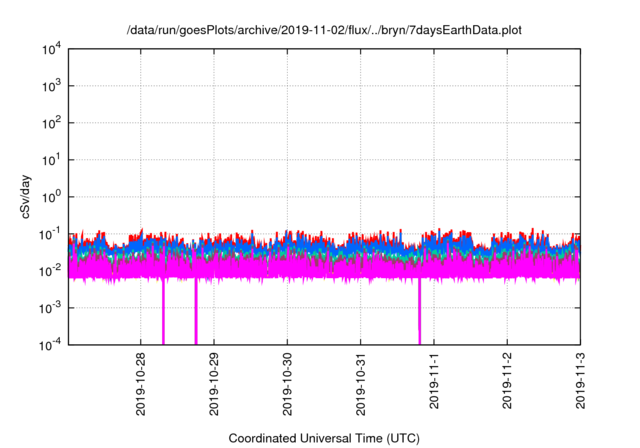Image resolution: width=640 pixels, height=448 pixels.
Task: Click the 10^-4 y-axis tick label
Action: [x=51, y=345]
